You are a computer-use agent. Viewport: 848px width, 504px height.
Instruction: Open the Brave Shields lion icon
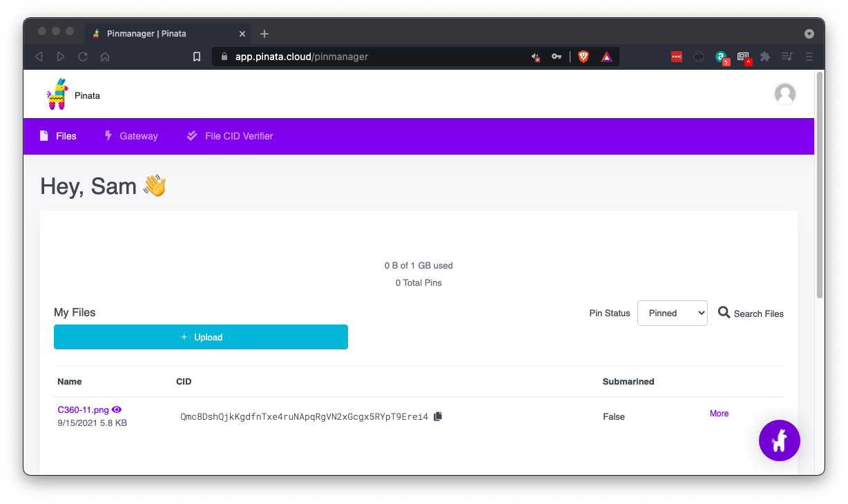pyautogui.click(x=584, y=57)
